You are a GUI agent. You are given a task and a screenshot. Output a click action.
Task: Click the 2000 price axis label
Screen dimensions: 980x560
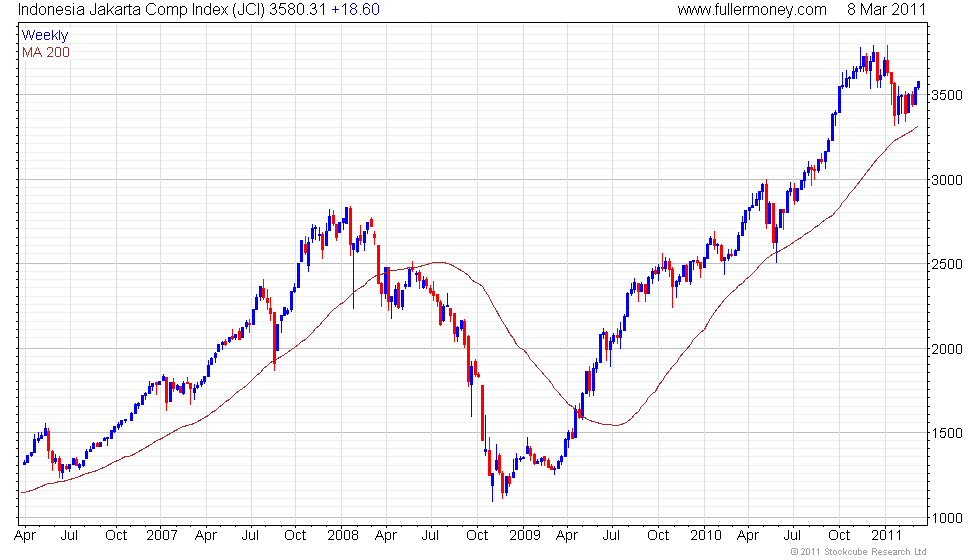[947, 349]
